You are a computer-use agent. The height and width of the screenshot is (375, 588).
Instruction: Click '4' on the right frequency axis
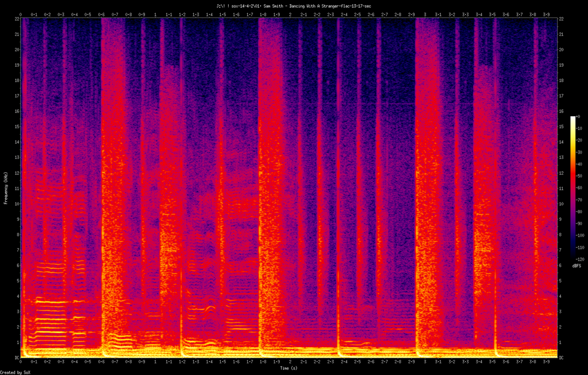(x=561, y=296)
